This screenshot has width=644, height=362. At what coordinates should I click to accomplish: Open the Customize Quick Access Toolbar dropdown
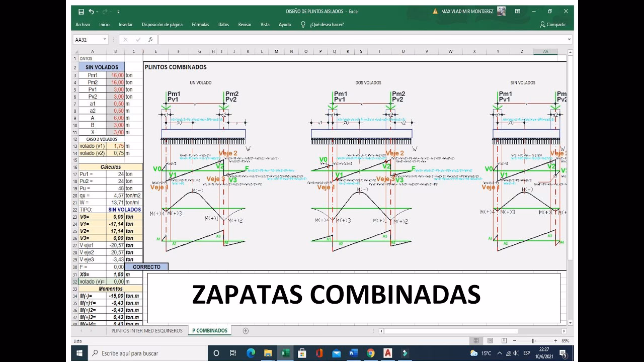click(118, 12)
